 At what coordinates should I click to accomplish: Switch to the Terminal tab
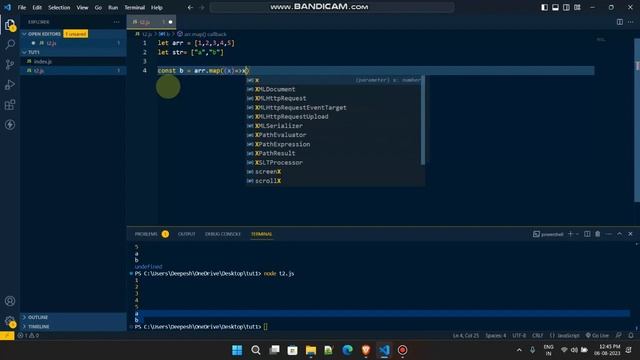(x=262, y=234)
